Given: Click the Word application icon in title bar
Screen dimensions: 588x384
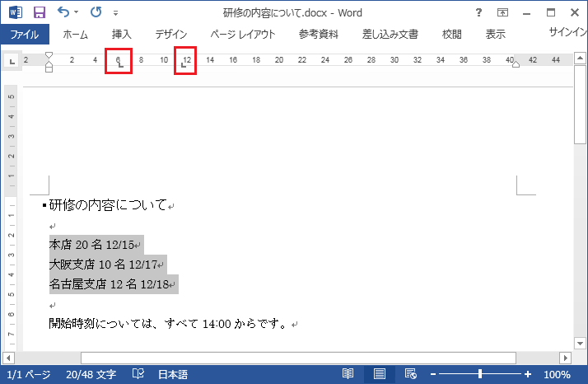Looking at the screenshot, I should pos(16,12).
